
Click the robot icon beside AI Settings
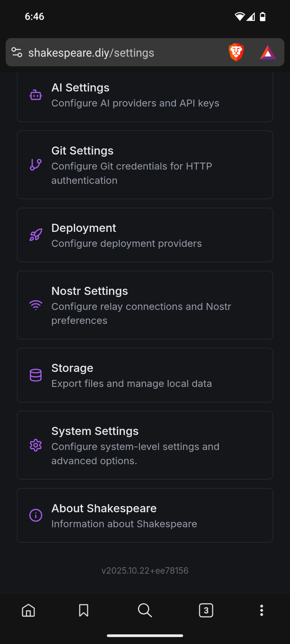point(36,95)
